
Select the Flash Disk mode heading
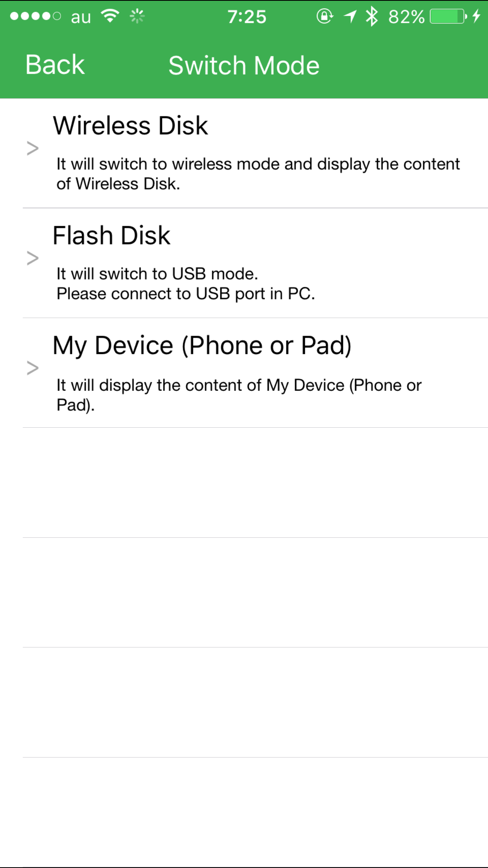(112, 236)
